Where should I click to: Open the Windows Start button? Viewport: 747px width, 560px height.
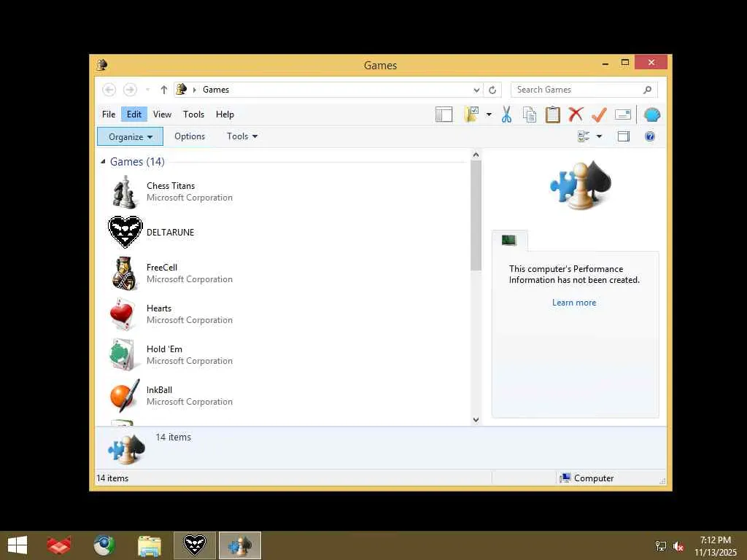[x=18, y=545]
